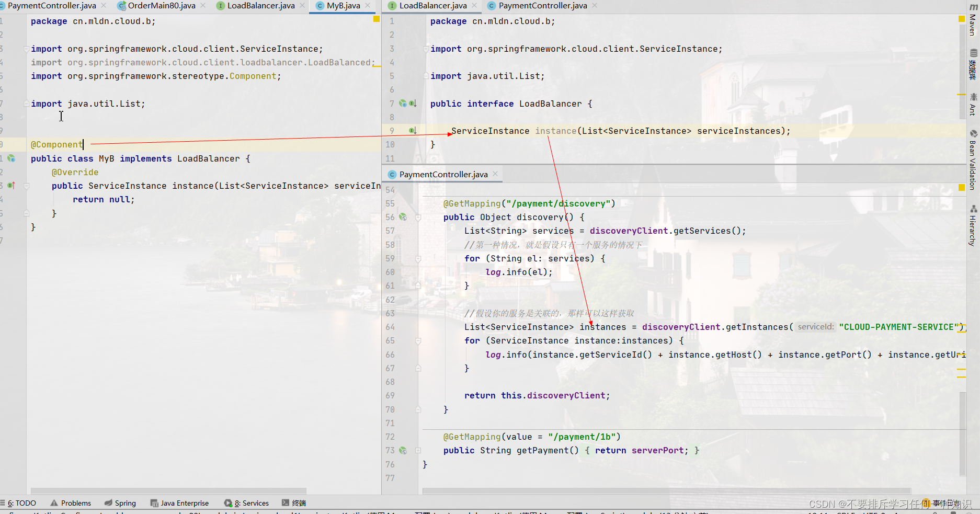
Task: Click implemented-method gutter icon beside ServiceInstance instance declaration
Action: point(413,131)
